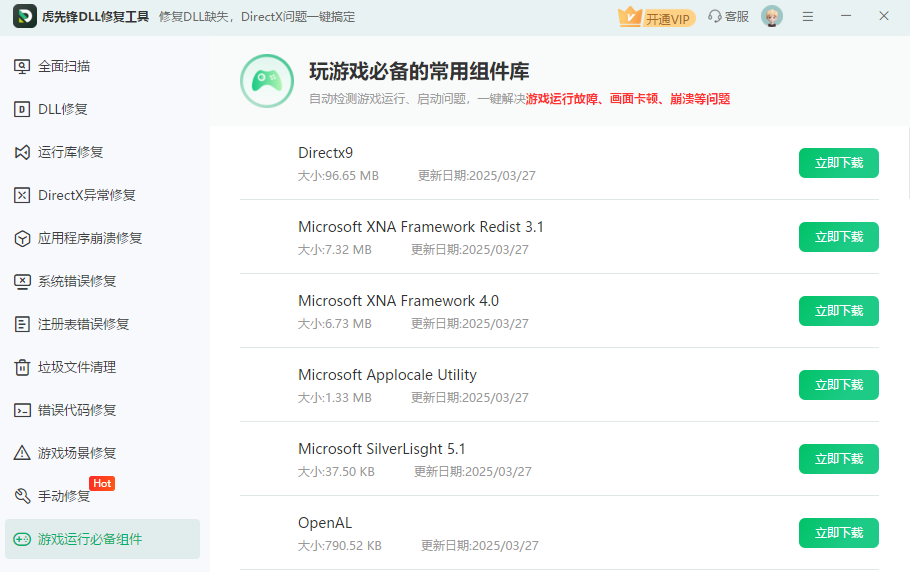The image size is (910, 572).
Task: Select the 游戏运行必备组件 label
Action: [x=90, y=540]
